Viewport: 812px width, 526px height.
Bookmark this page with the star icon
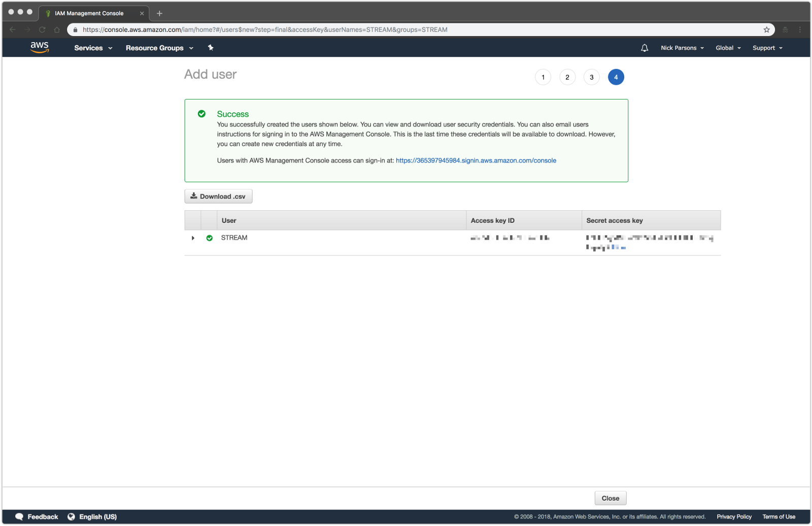pos(767,29)
